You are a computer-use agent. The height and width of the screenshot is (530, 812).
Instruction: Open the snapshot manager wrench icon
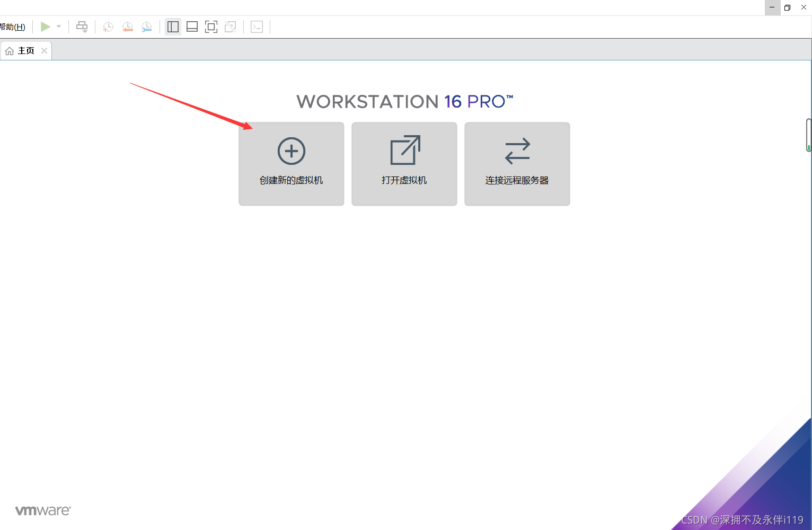point(147,27)
